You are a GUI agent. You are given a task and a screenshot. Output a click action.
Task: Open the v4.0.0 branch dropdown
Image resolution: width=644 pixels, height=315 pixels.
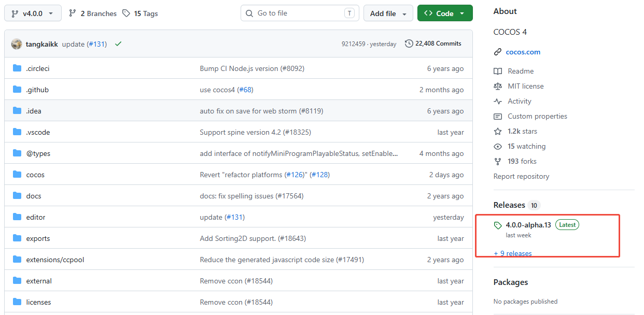coord(33,13)
